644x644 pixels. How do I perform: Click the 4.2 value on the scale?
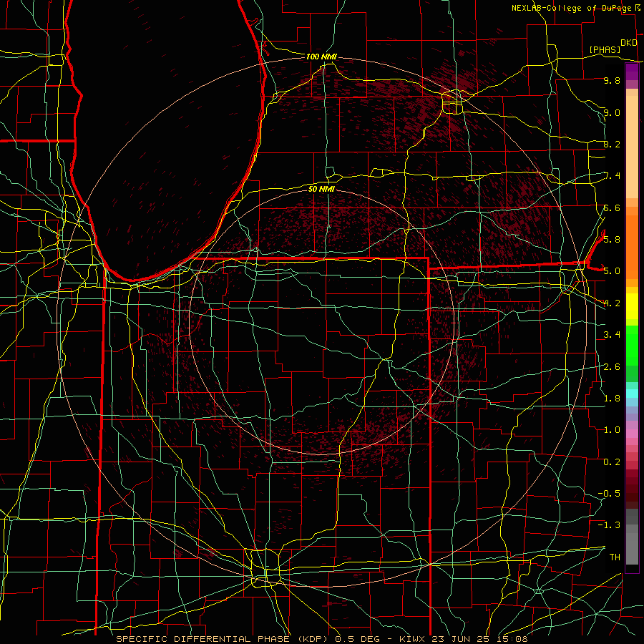tap(612, 303)
